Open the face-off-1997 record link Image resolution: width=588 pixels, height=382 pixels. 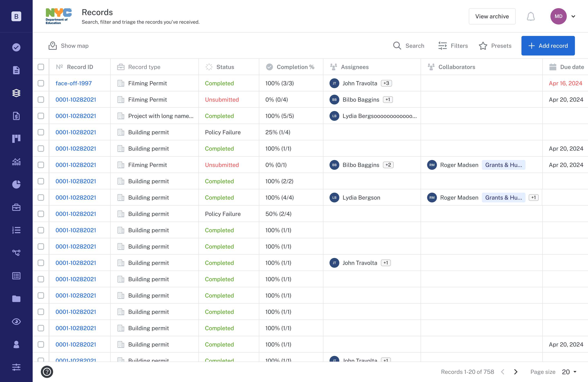[74, 83]
